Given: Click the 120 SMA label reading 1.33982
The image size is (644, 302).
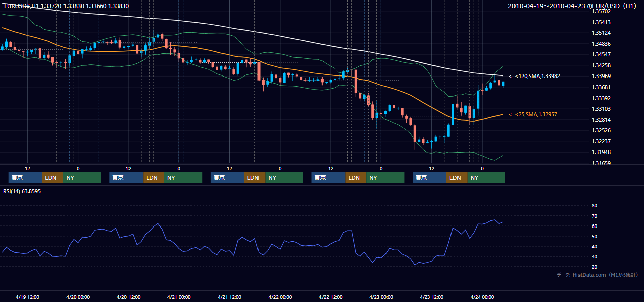Looking at the screenshot, I should [x=535, y=77].
